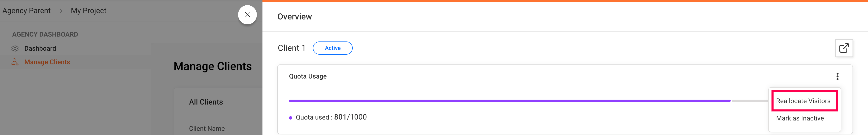Click the breadcrumb chevron separator

(61, 11)
